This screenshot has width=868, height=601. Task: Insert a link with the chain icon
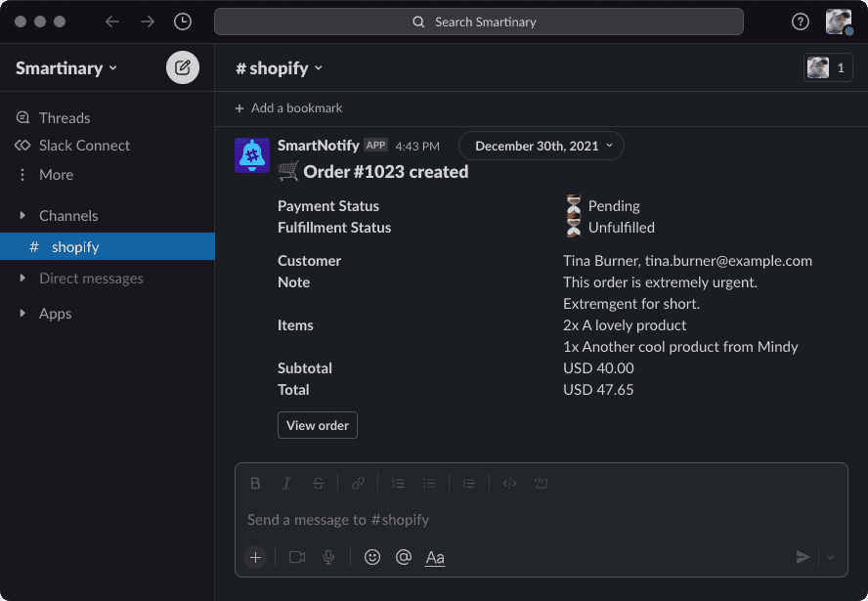pyautogui.click(x=358, y=483)
